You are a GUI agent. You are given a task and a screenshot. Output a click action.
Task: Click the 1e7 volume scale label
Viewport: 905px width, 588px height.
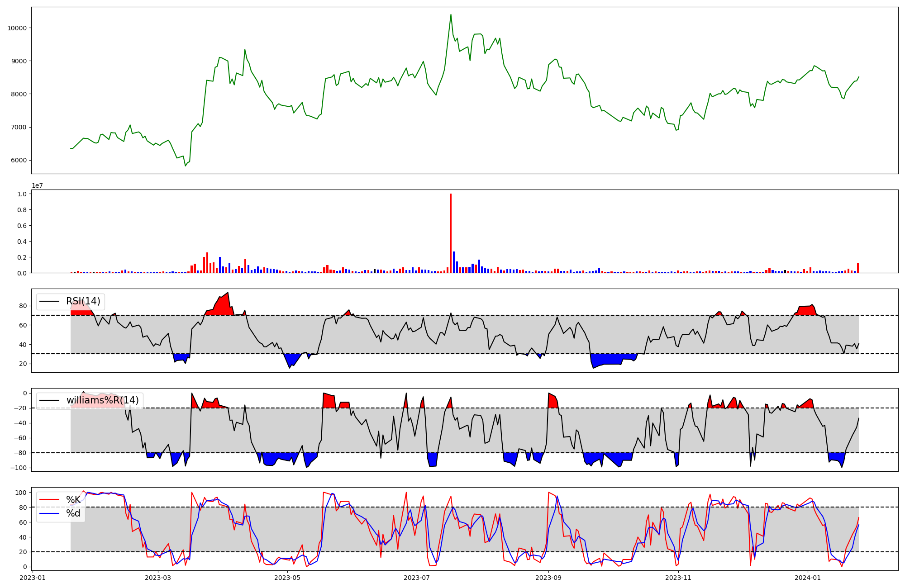37,185
